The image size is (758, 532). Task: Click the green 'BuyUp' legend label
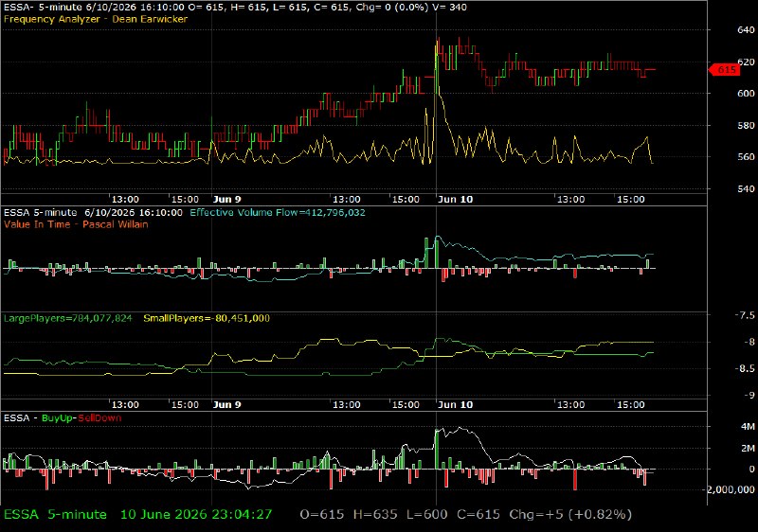(x=57, y=418)
